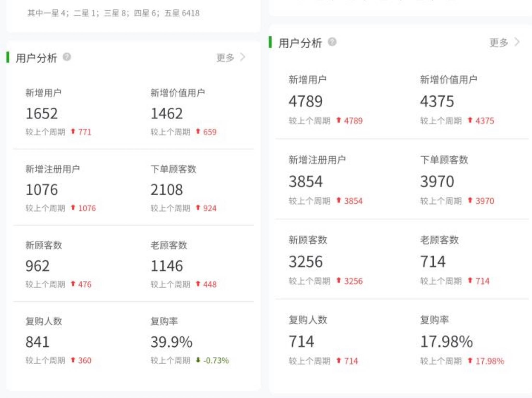Screen dimensions: 532x398
Task: Click 下单顾客数 value 2108
Action: click(x=167, y=190)
